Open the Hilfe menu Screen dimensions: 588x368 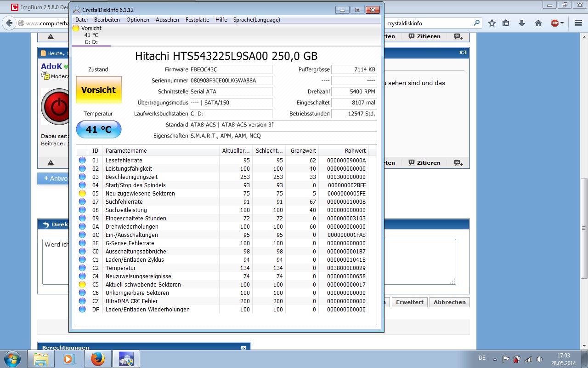[221, 20]
